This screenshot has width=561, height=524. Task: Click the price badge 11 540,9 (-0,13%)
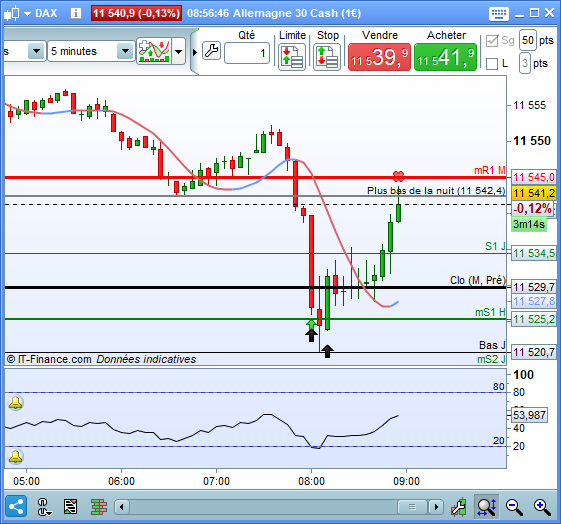tap(136, 14)
